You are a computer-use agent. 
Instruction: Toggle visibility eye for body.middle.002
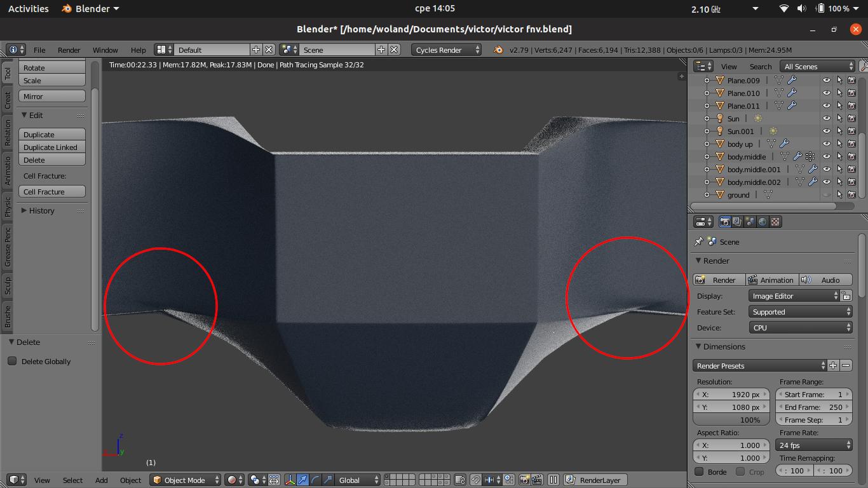tap(827, 182)
